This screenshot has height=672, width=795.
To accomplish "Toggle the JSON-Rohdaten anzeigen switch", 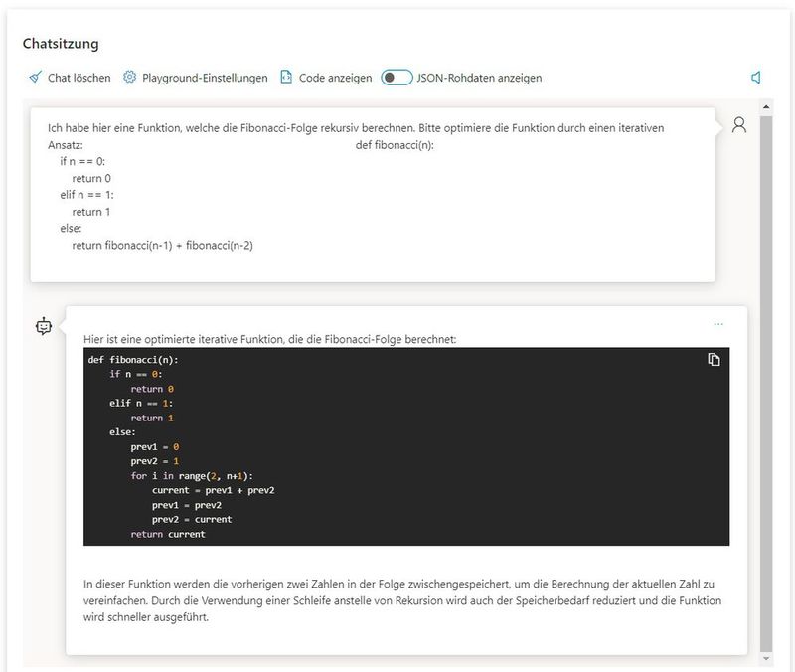I will 397,78.
